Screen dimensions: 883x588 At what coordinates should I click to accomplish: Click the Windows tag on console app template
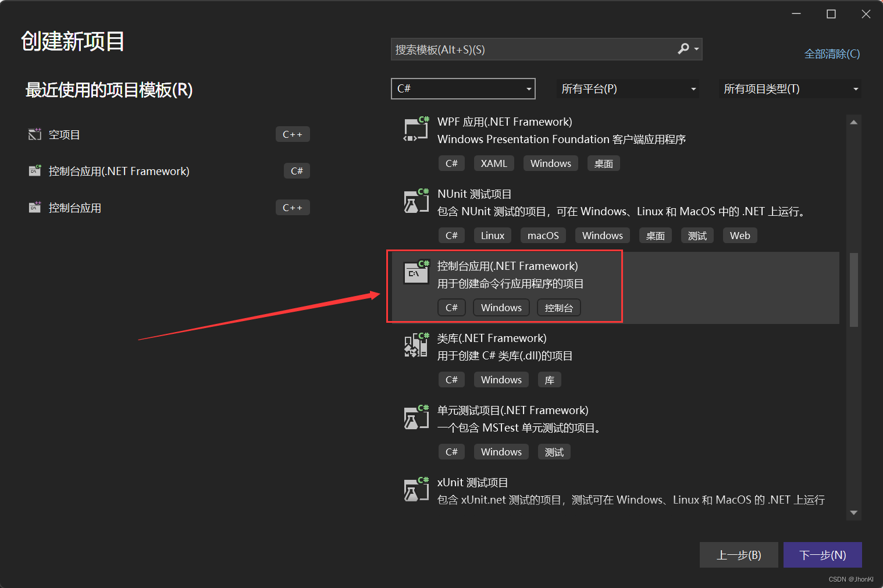pyautogui.click(x=501, y=308)
